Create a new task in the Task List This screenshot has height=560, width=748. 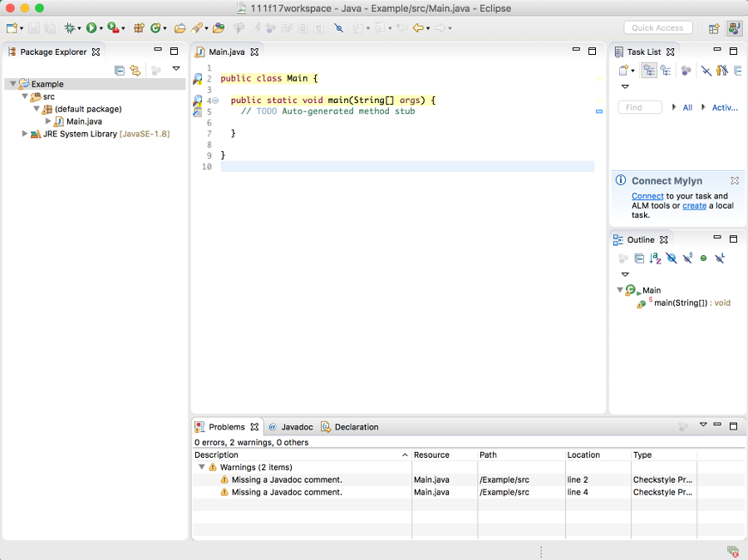(x=625, y=70)
